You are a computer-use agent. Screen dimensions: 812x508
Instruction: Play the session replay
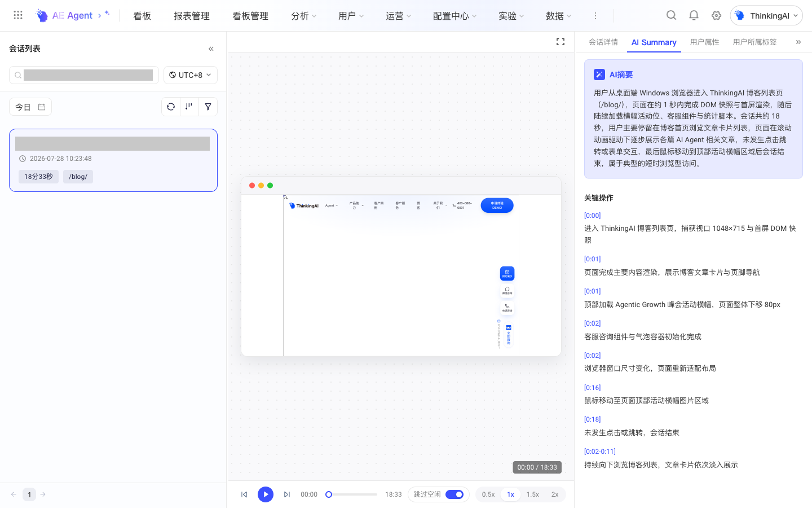click(266, 494)
